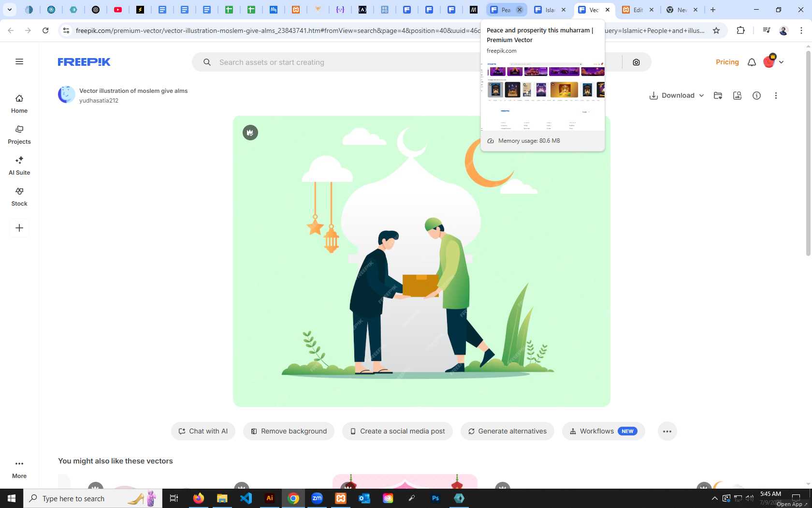Click the Chat with AI button

(203, 431)
